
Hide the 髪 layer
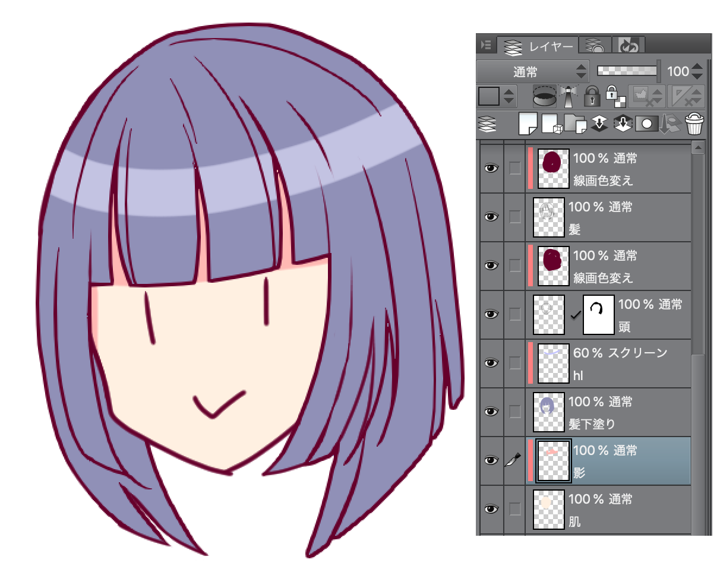[x=491, y=217]
